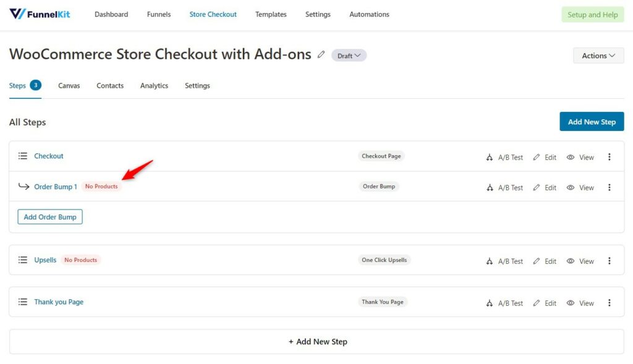The image size is (633, 364).
Task: Click the Add Order Bump button
Action: 50,217
